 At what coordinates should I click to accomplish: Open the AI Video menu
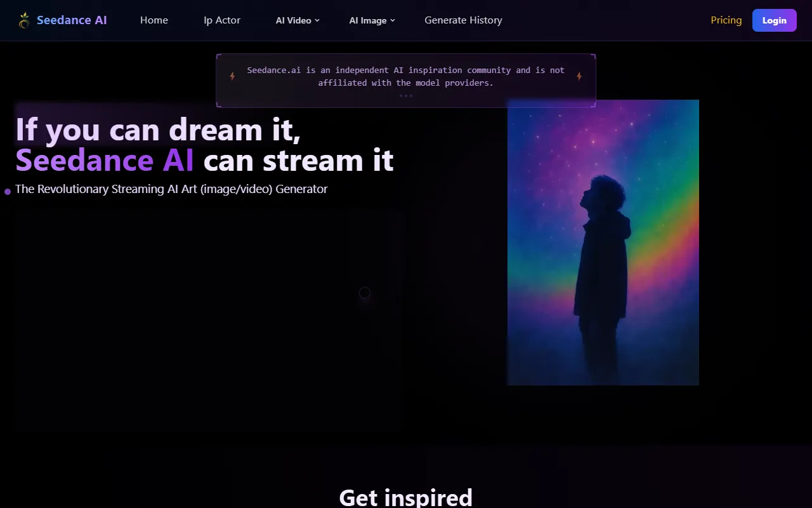(294, 20)
